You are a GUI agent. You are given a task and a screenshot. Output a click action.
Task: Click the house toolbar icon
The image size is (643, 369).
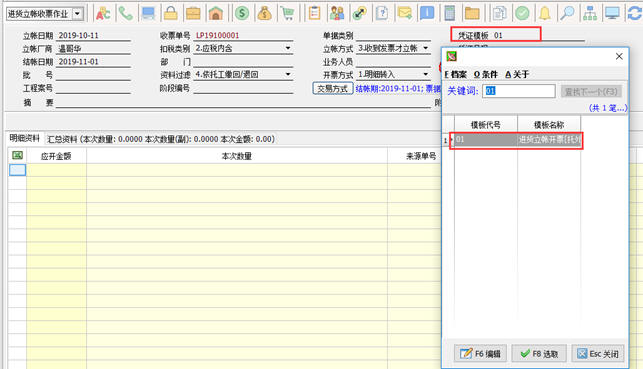tap(216, 14)
